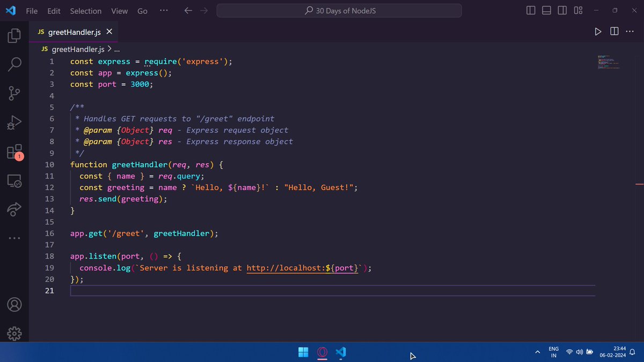Go forward with the right arrow
The image size is (644, 362).
point(204,11)
